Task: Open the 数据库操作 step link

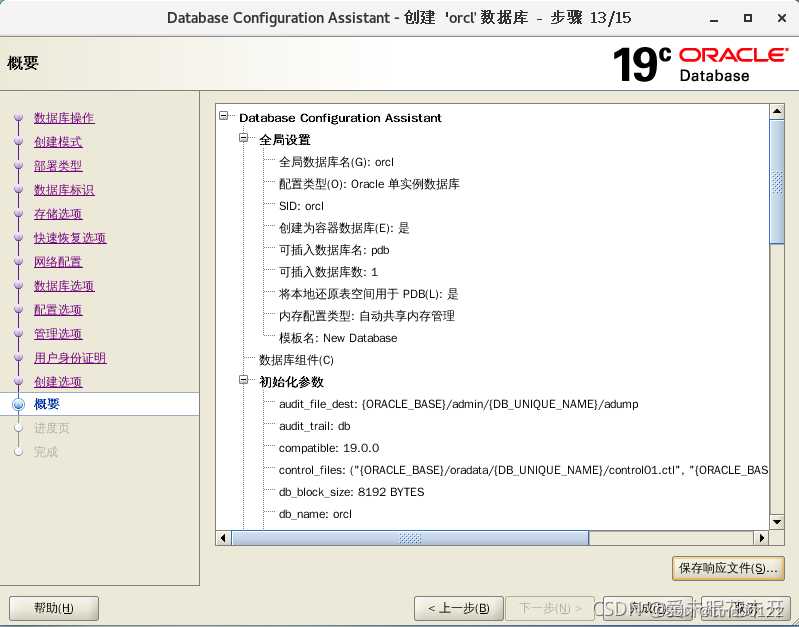Action: coord(64,118)
